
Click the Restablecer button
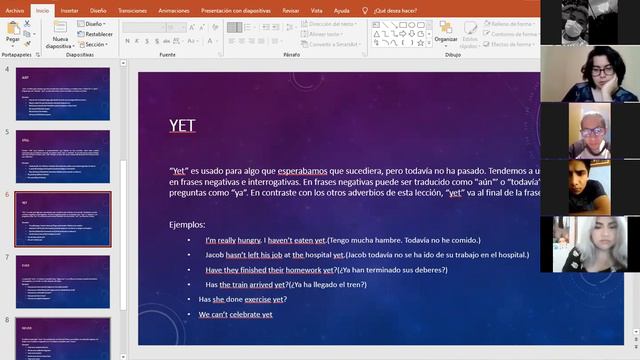click(95, 34)
